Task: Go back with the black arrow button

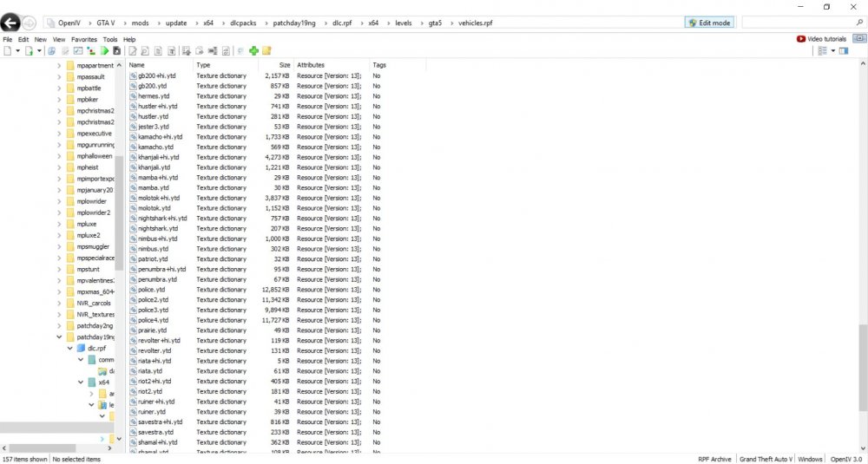Action: pyautogui.click(x=10, y=23)
